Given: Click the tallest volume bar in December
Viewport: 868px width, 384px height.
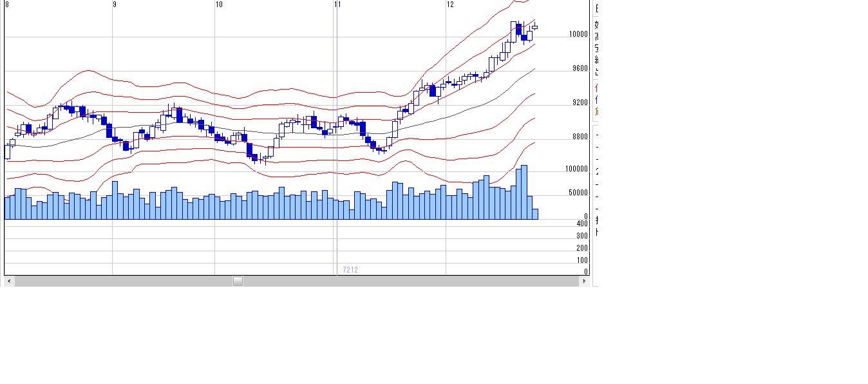Looking at the screenshot, I should click(524, 192).
